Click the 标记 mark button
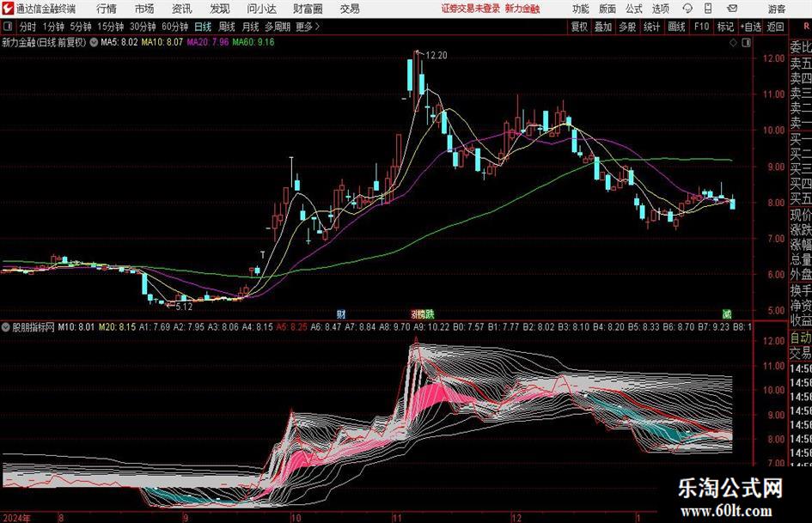This screenshot has width=812, height=523. click(x=725, y=27)
